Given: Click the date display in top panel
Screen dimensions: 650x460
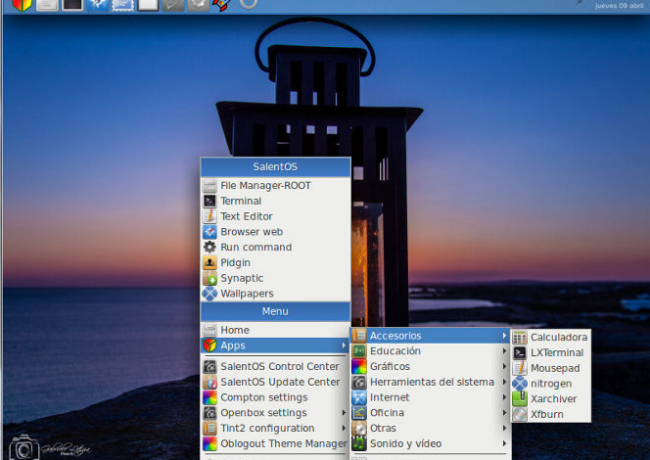Looking at the screenshot, I should 620,5.
